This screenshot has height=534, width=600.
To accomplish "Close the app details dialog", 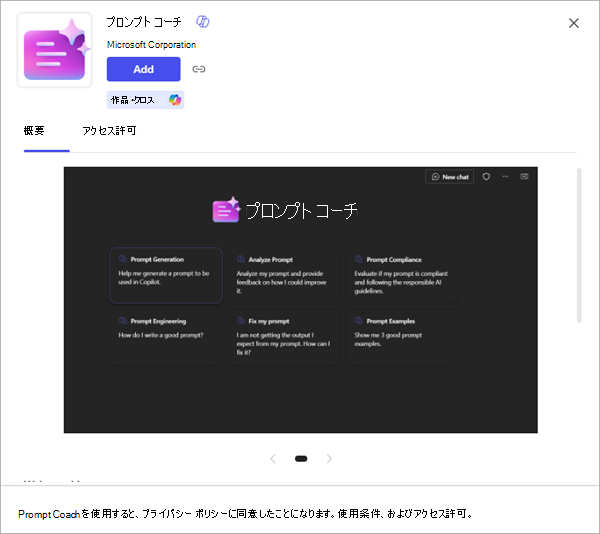I will point(574,23).
